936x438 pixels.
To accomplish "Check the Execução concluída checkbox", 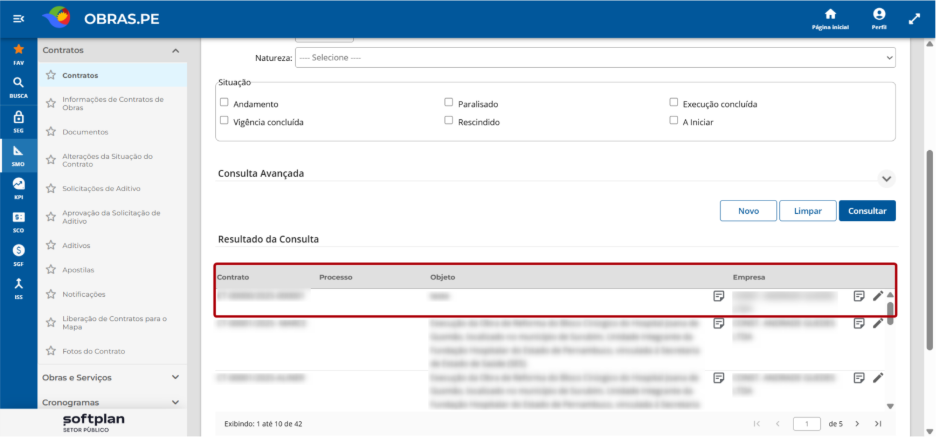I will 673,102.
